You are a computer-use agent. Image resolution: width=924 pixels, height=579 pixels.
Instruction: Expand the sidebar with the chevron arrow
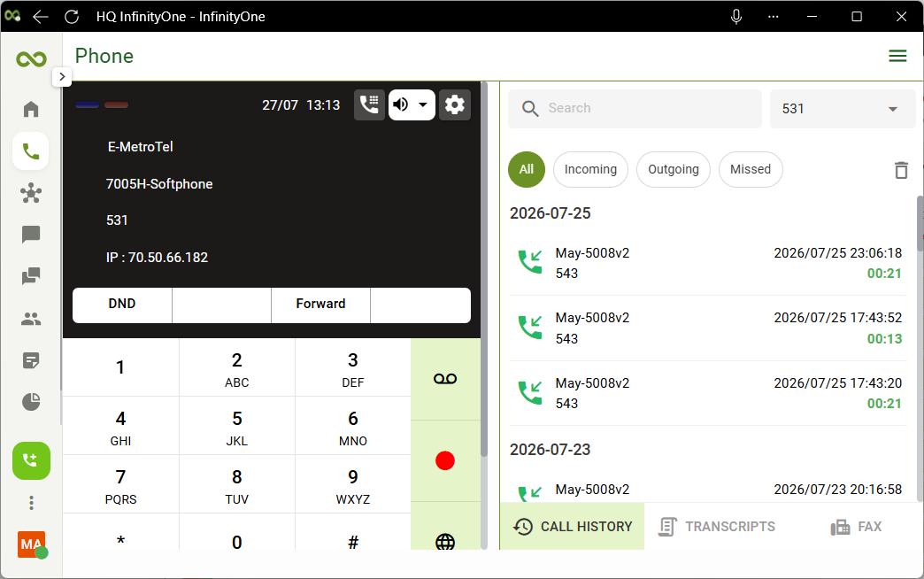coord(62,77)
